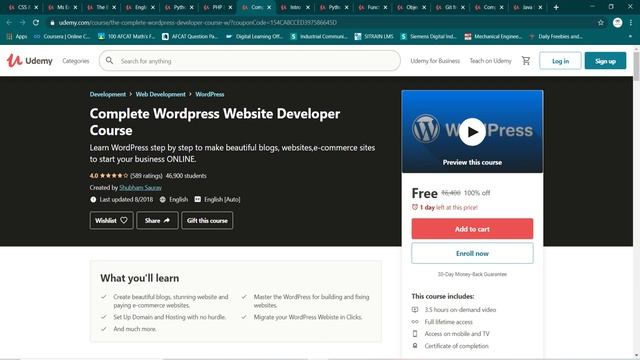The height and width of the screenshot is (360, 640).
Task: Open the Chrome three-dot menu
Action: point(631,22)
